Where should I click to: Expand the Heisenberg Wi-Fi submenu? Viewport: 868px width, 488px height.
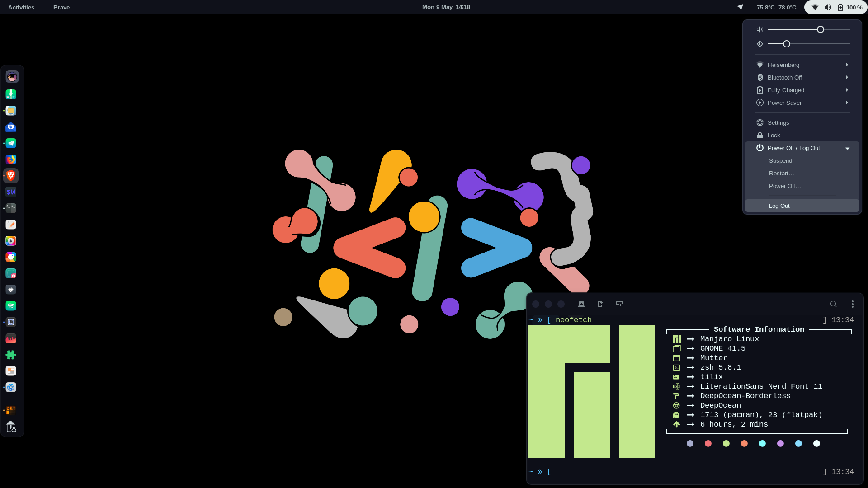pos(802,65)
